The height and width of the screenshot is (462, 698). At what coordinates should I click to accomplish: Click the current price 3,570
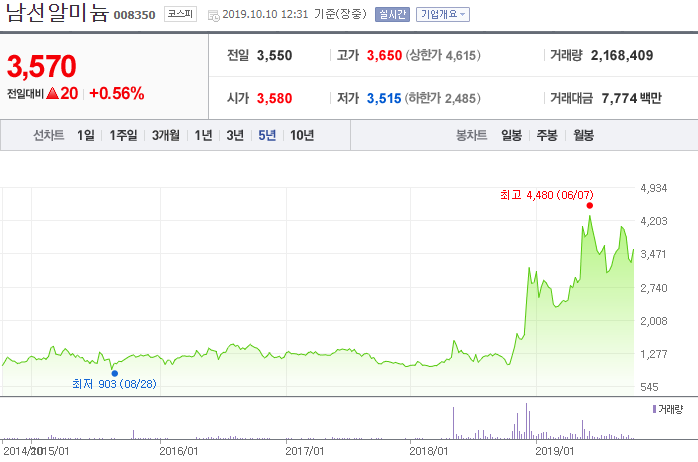click(x=42, y=66)
